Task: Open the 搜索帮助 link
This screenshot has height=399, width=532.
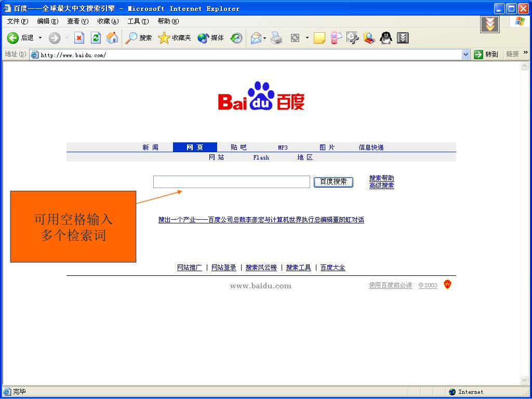Action: [x=382, y=178]
